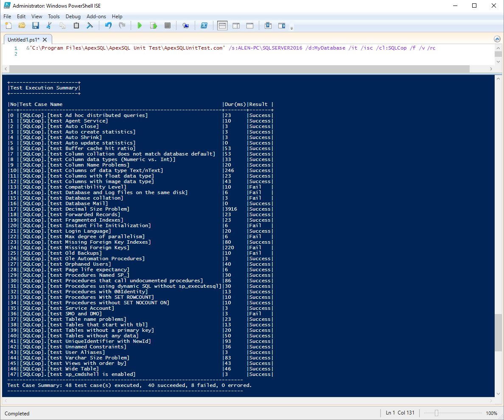
Task: Click the 'Test Case Summary' result line
Action: click(x=129, y=385)
